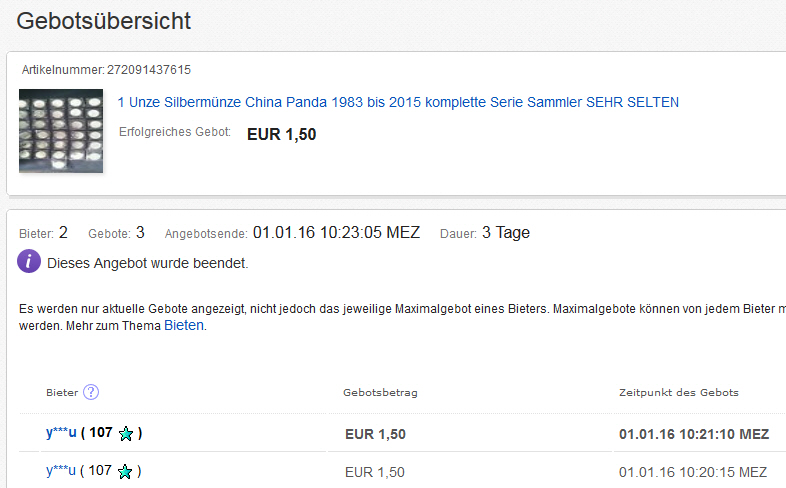This screenshot has height=488, width=786.
Task: Click the bid timestamp 01.01.16 10:21:10 MEZ
Action: (694, 434)
